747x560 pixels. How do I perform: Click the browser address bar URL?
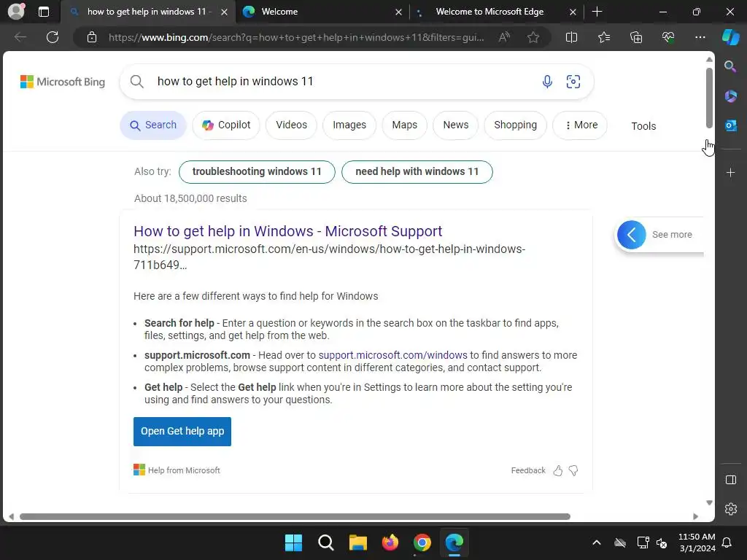tap(295, 37)
